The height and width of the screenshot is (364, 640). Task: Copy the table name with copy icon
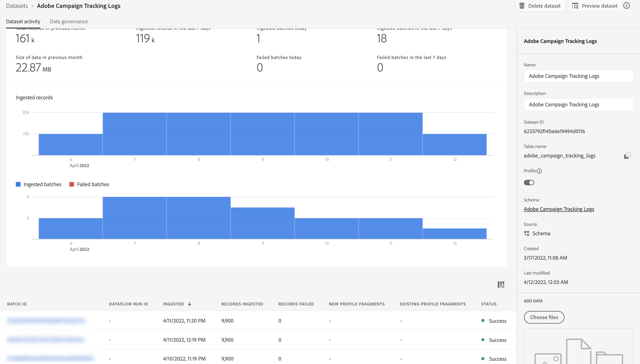tap(627, 156)
